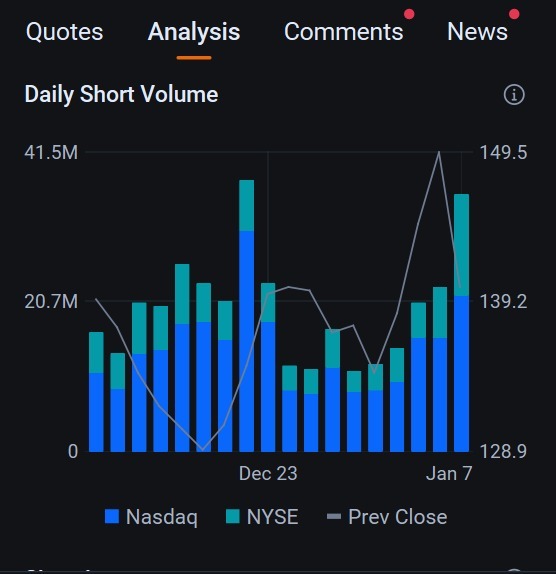This screenshot has height=574, width=556.
Task: Open the Daily Short Volume info icon
Action: pyautogui.click(x=514, y=95)
